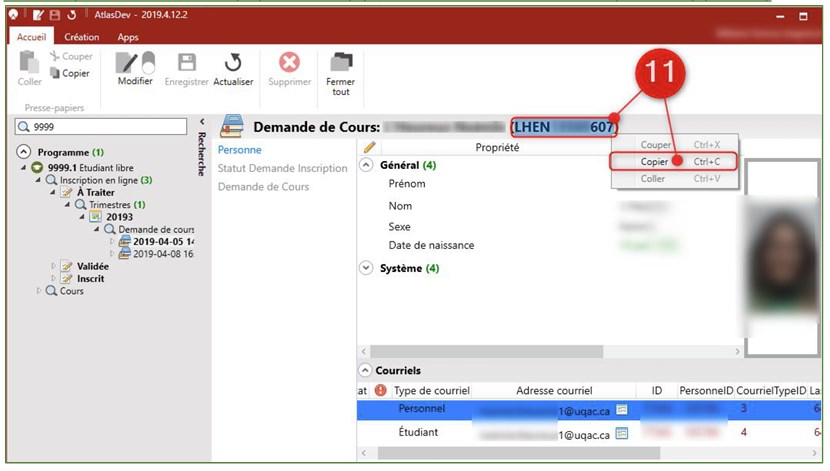Expand the Système properties group

(366, 268)
